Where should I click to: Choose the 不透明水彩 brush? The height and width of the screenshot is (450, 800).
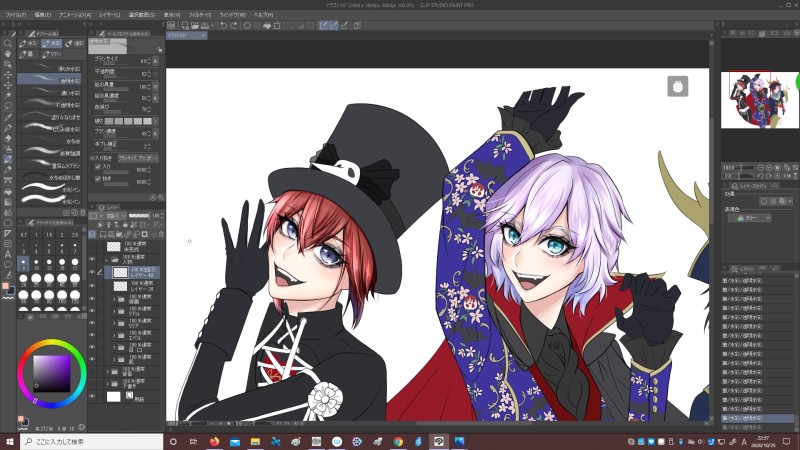[x=49, y=105]
